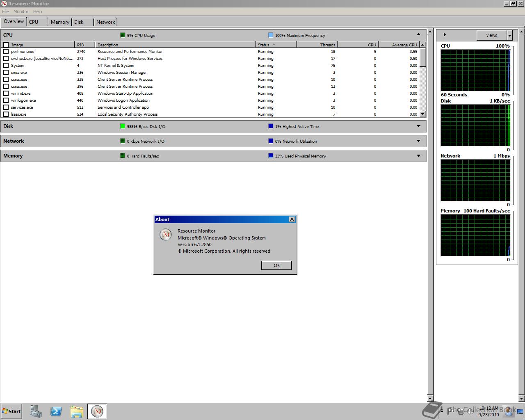Collapse the CPU section

click(x=418, y=35)
